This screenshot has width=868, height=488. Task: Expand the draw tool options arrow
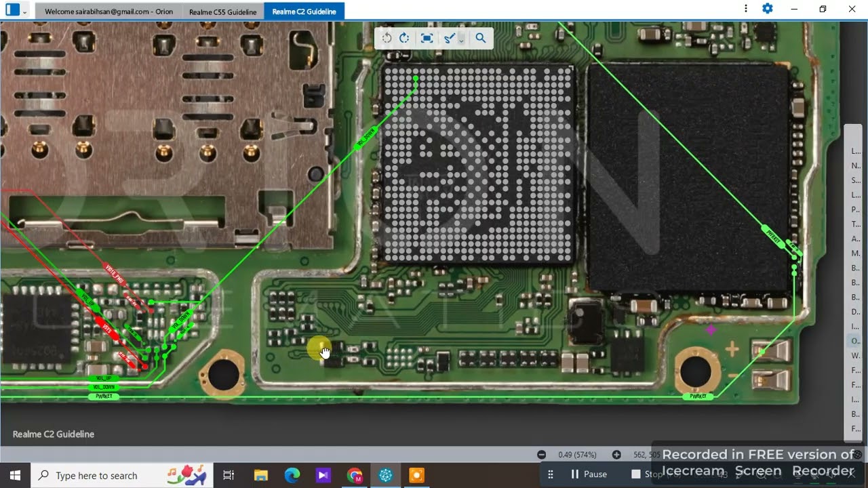[461, 41]
